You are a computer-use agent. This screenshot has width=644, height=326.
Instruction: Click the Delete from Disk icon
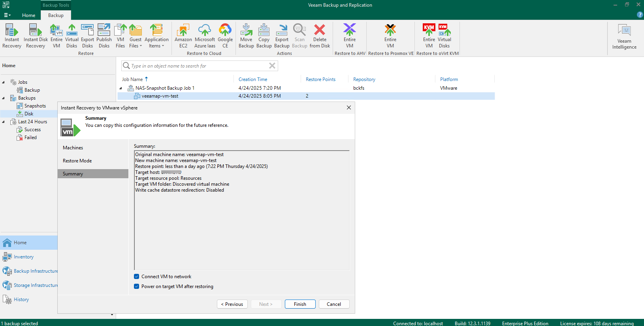(x=320, y=36)
